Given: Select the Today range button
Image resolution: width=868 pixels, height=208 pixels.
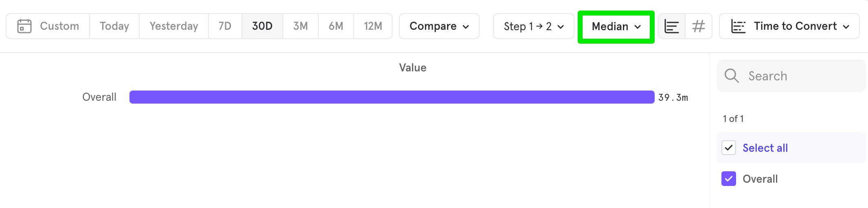Looking at the screenshot, I should (x=114, y=26).
